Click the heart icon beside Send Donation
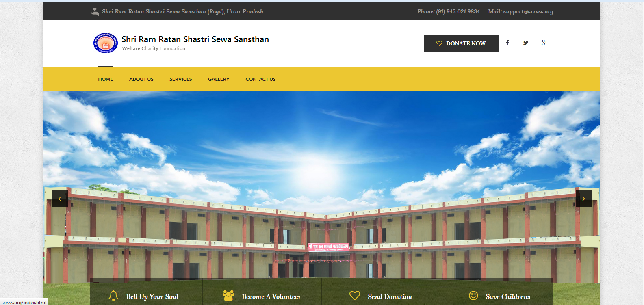The height and width of the screenshot is (305, 644). pyautogui.click(x=355, y=296)
